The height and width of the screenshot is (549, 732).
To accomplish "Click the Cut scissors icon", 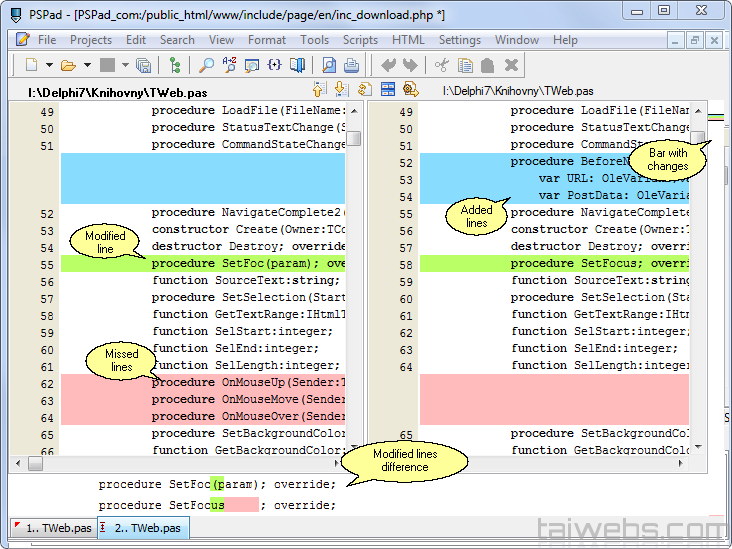I will click(x=441, y=66).
